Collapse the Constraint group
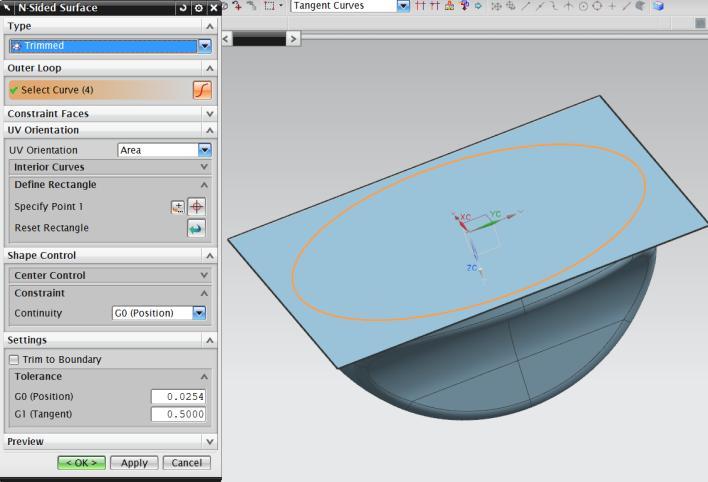 point(204,293)
